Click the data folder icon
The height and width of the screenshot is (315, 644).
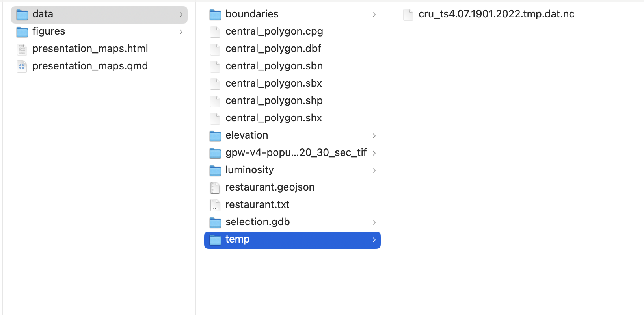pyautogui.click(x=22, y=15)
